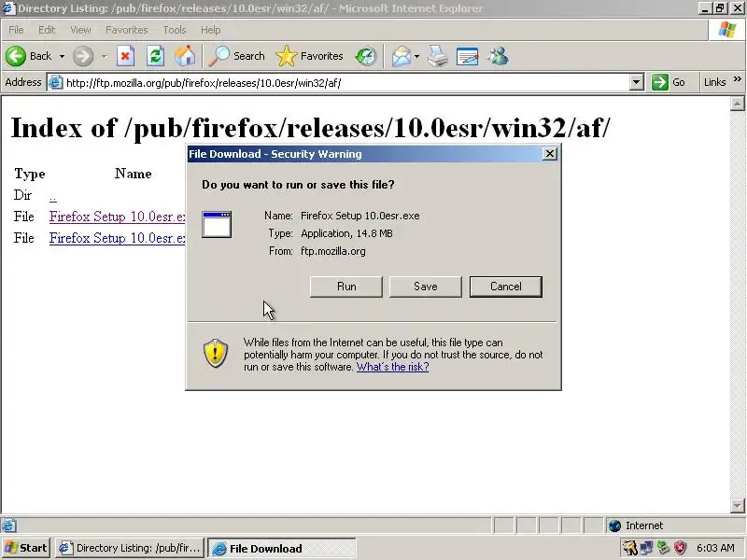Open the Favorites star button
Screen dimensions: 747x560
pyautogui.click(x=310, y=56)
